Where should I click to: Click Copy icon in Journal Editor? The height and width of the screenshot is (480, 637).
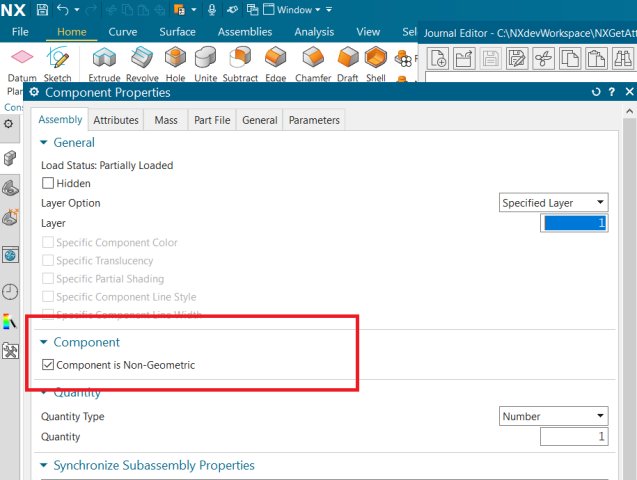(x=570, y=58)
